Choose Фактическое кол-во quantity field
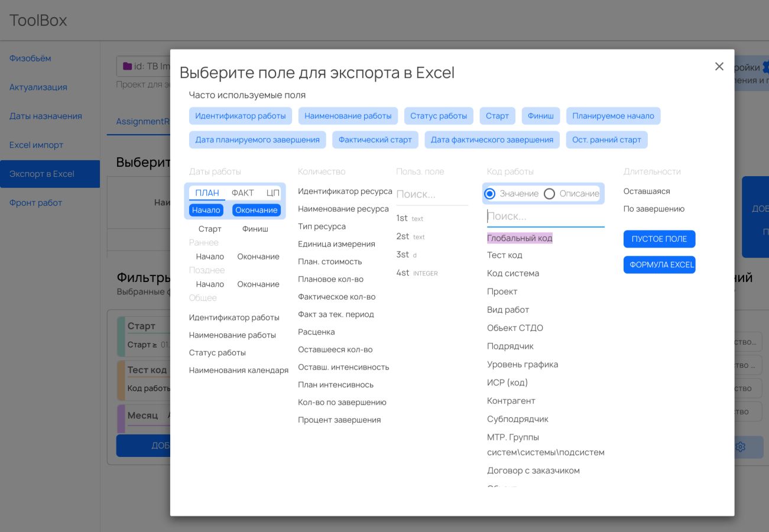Viewport: 769px width, 532px height. pos(336,297)
